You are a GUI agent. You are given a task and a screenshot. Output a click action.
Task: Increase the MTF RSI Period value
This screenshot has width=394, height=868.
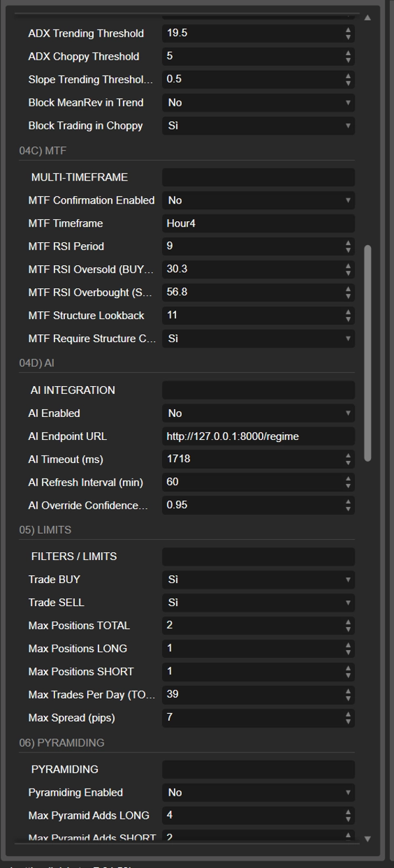click(x=348, y=242)
